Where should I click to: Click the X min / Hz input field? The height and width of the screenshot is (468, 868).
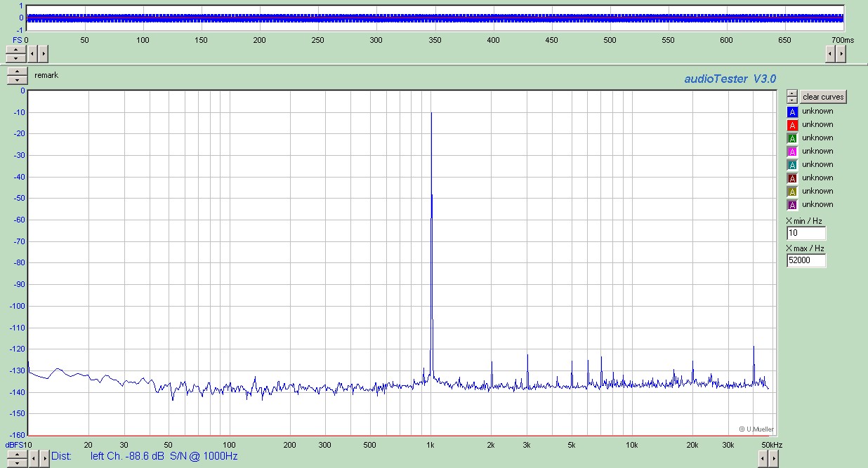[x=806, y=233]
